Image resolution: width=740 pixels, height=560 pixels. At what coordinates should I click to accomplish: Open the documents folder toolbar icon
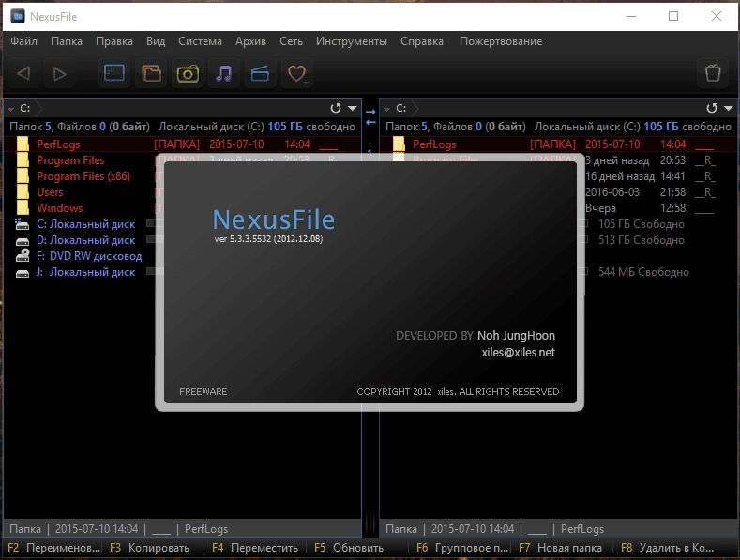151,73
